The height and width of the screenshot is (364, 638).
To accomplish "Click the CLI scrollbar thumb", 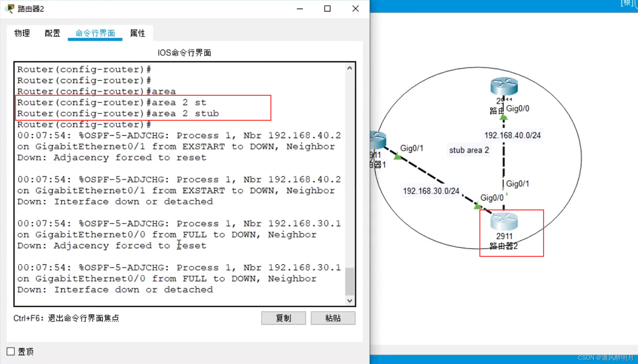I will [350, 281].
